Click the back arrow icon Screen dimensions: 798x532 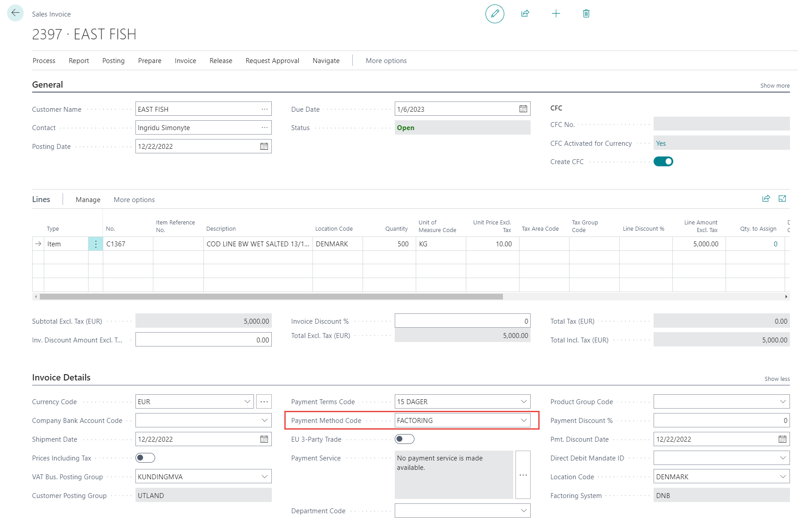[15, 13]
